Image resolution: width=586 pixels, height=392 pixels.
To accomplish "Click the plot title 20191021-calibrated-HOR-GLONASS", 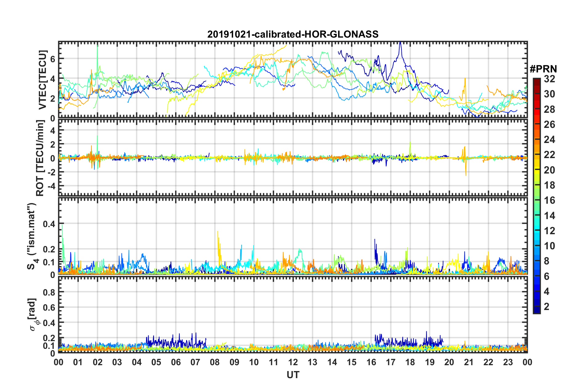I will 293,34.
